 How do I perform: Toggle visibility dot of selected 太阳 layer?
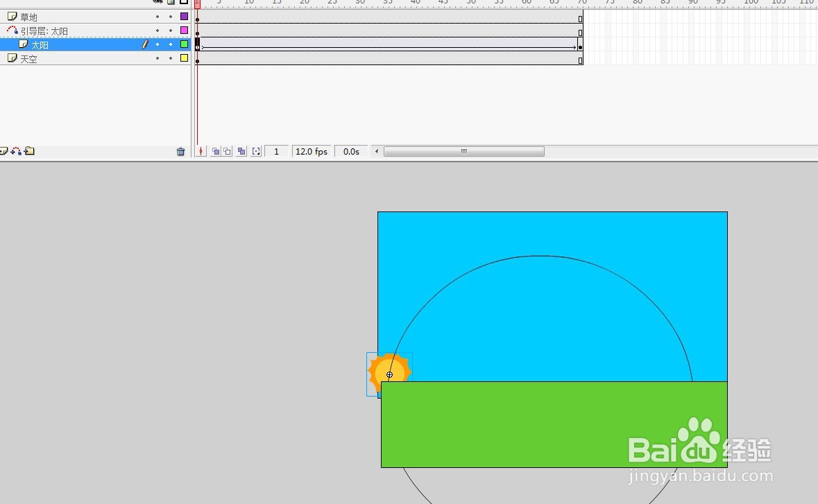coord(157,44)
